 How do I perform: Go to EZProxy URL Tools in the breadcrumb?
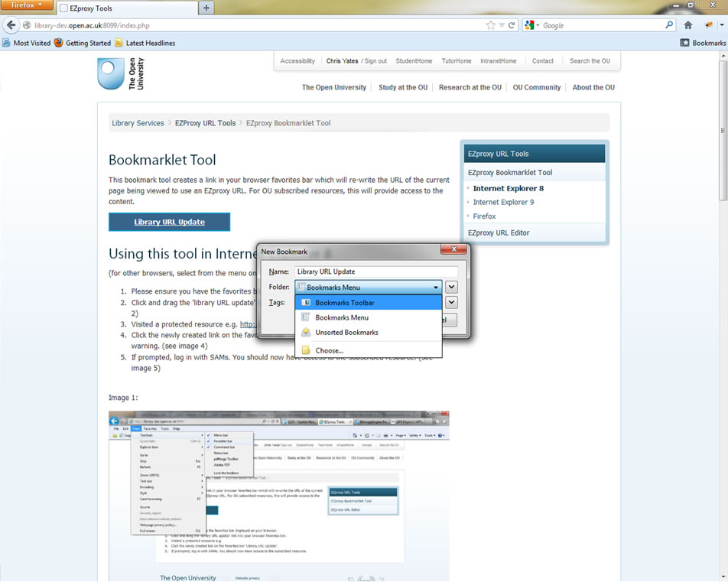[205, 123]
